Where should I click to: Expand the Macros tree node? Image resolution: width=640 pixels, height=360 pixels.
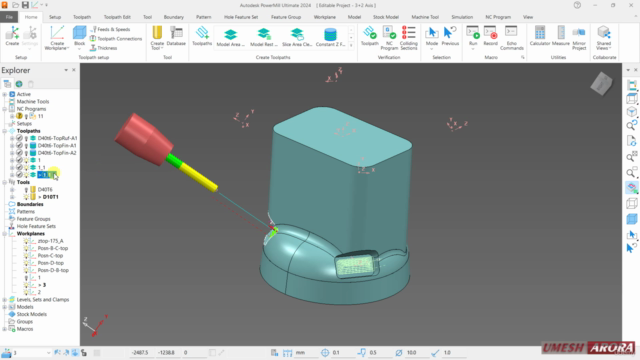(4, 329)
